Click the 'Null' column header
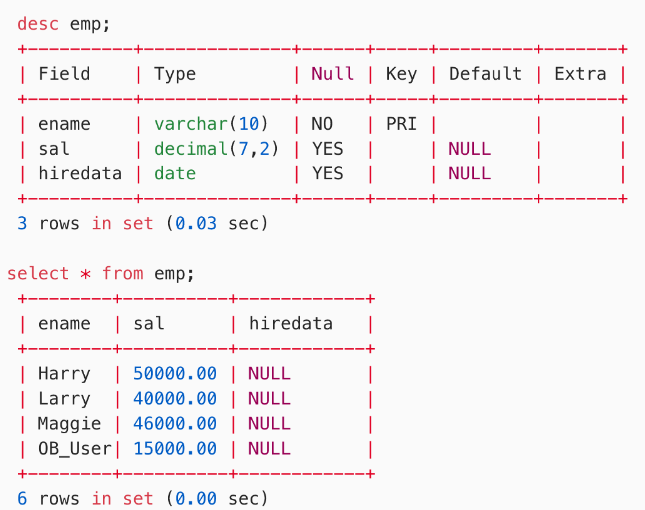Image resolution: width=645 pixels, height=510 pixels. (x=332, y=74)
